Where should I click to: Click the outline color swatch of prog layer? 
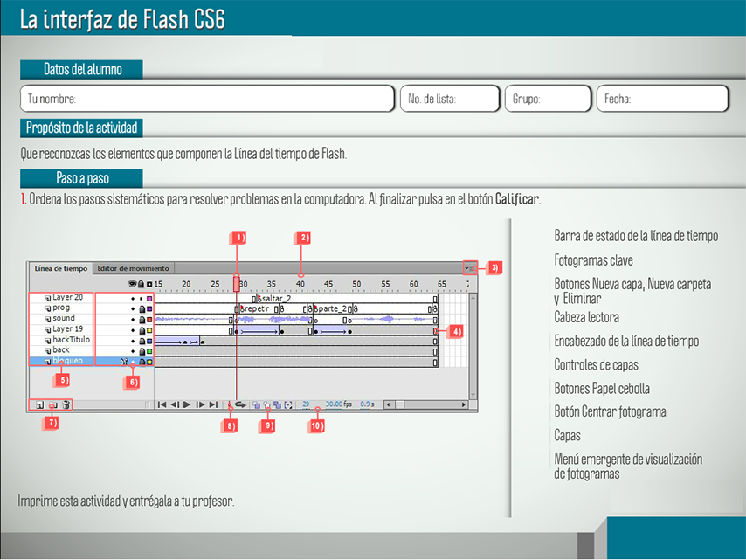(x=149, y=308)
